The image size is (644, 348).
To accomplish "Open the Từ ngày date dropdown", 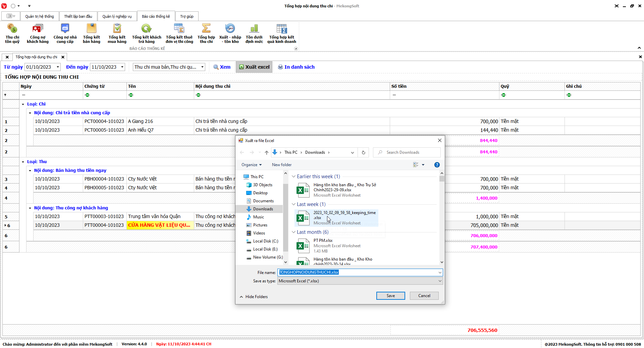I will pos(58,67).
